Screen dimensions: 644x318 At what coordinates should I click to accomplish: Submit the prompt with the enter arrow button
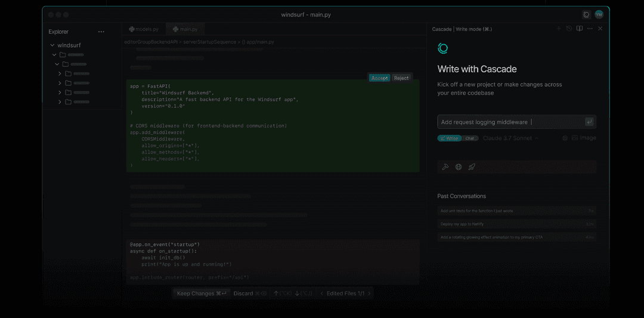tap(589, 122)
